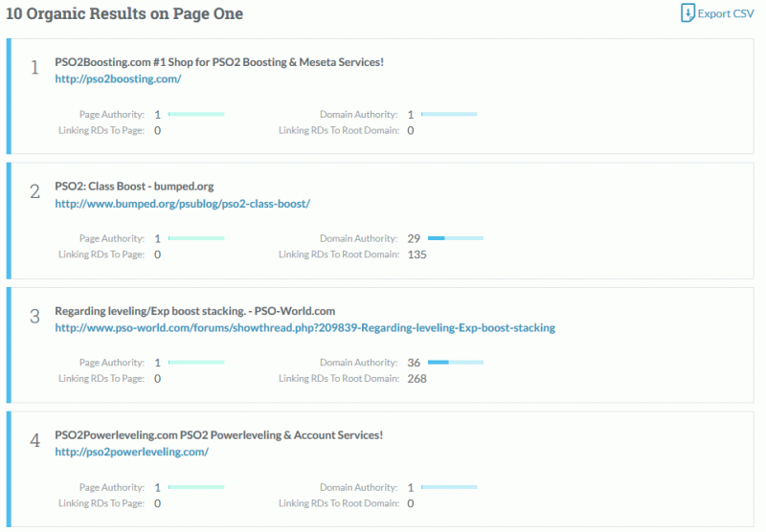Click Domain Authority bar of pso2boosting result
The width and height of the screenshot is (766, 532).
tap(449, 114)
